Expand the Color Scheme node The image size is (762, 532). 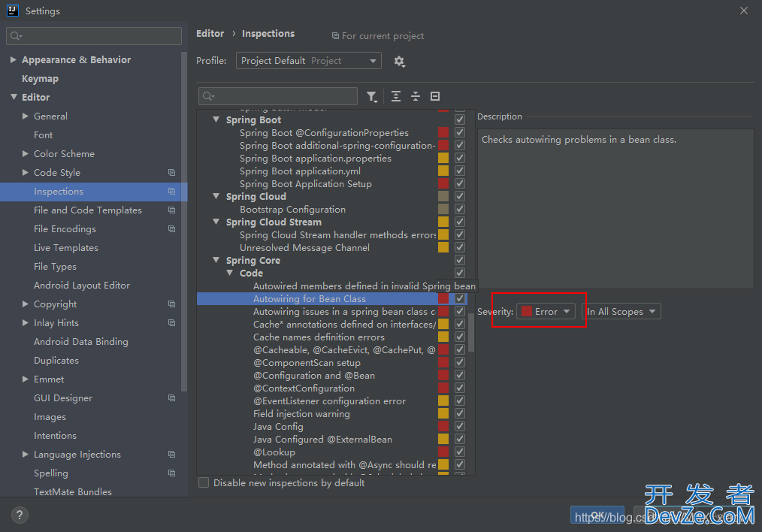26,153
